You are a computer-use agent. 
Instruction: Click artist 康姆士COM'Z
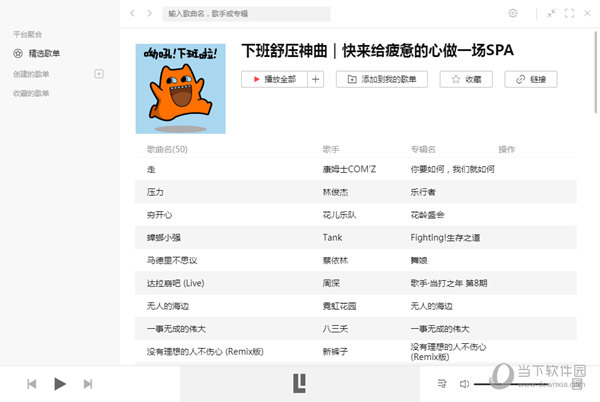tap(349, 169)
